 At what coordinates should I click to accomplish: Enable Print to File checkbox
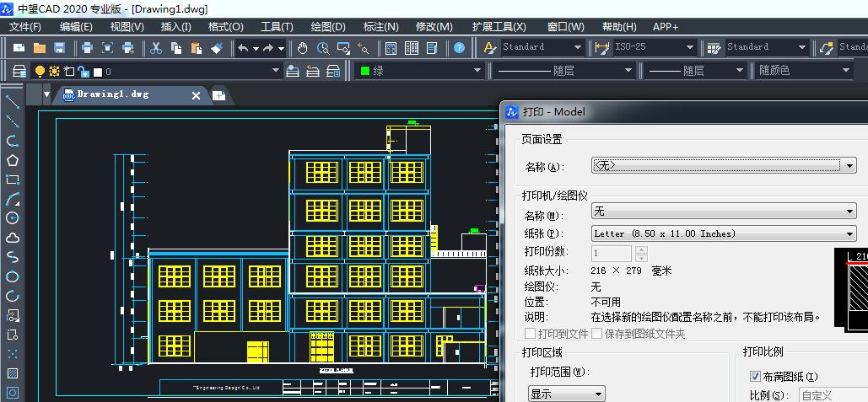(x=531, y=334)
